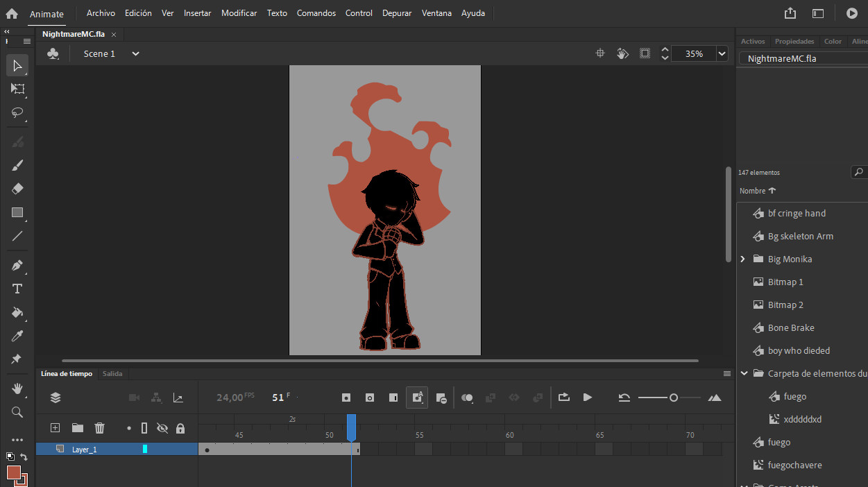868x487 pixels.
Task: Select the Pen tool
Action: pos(17,265)
